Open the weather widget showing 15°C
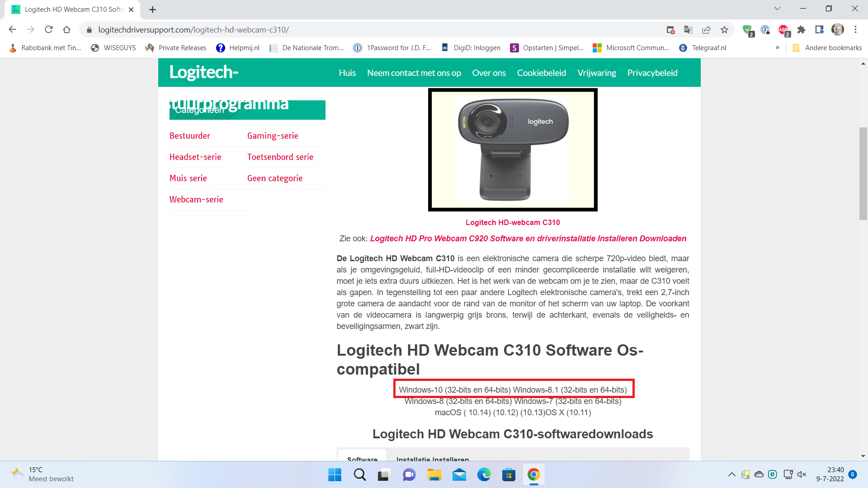Image resolution: width=868 pixels, height=488 pixels. 43,474
